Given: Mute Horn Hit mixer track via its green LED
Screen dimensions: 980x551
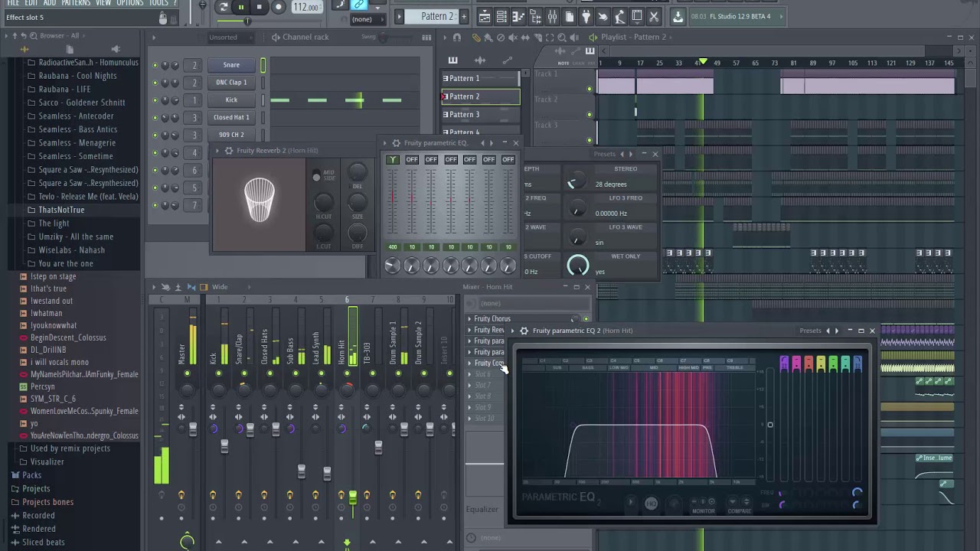Looking at the screenshot, I should coord(347,373).
